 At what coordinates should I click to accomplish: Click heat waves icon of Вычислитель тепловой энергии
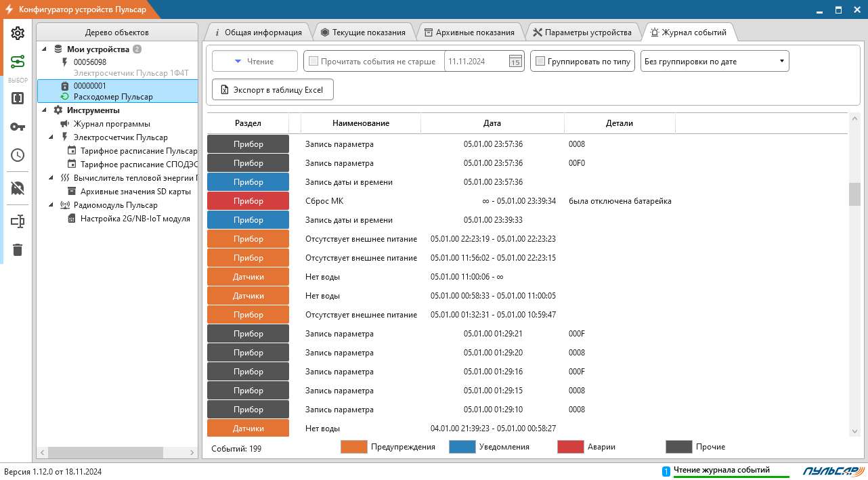pyautogui.click(x=65, y=178)
